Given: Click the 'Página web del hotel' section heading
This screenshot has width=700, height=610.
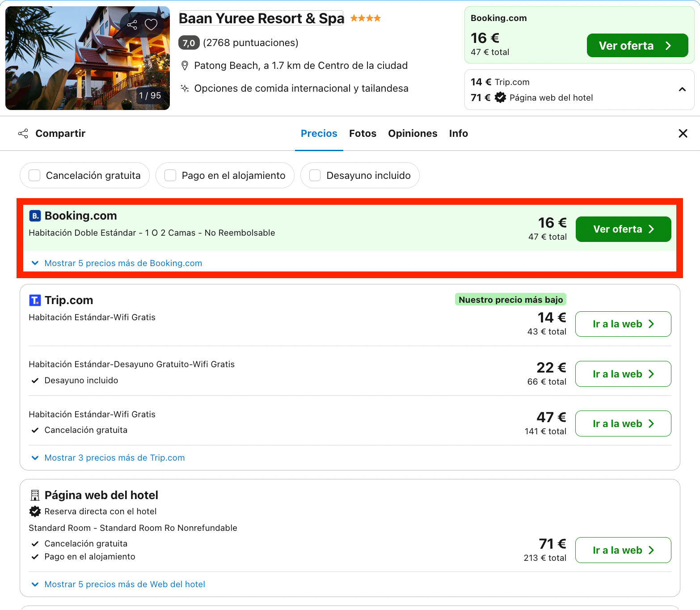Looking at the screenshot, I should (x=101, y=495).
